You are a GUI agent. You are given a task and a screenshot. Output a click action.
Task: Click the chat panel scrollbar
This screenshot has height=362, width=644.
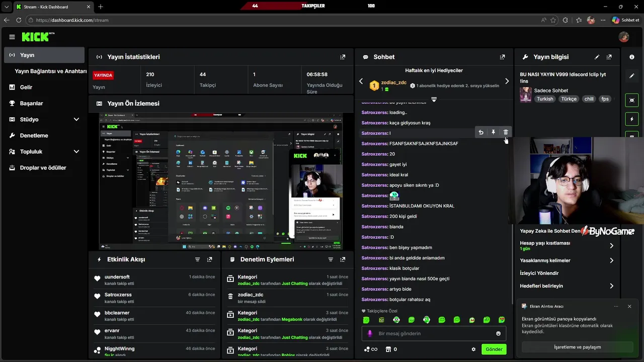pyautogui.click(x=512, y=264)
